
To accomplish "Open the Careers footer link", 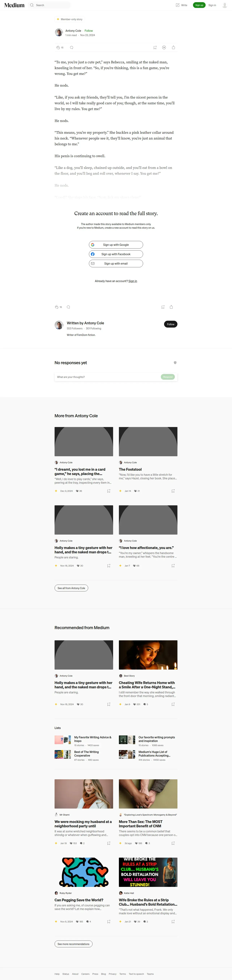I will pos(85,974).
